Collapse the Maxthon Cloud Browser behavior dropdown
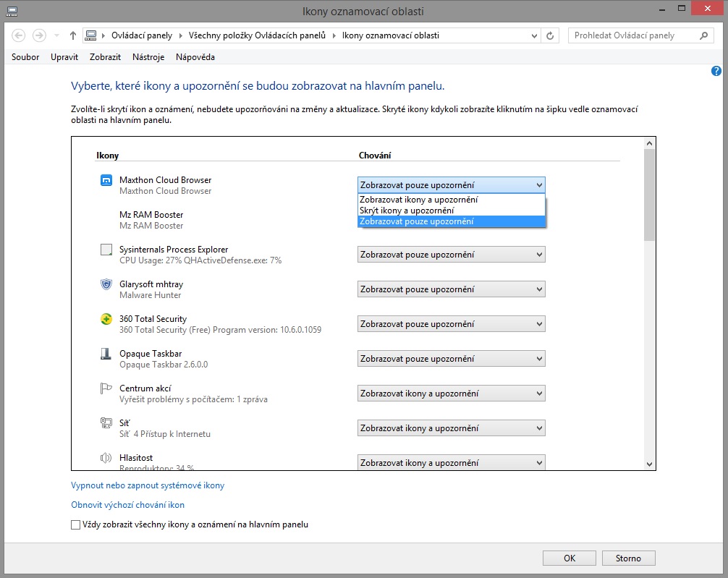This screenshot has width=728, height=578. (452, 184)
